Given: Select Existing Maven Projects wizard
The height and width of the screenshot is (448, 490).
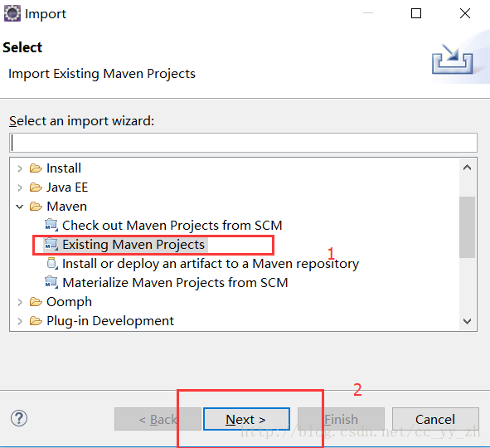Looking at the screenshot, I should click(x=133, y=245).
